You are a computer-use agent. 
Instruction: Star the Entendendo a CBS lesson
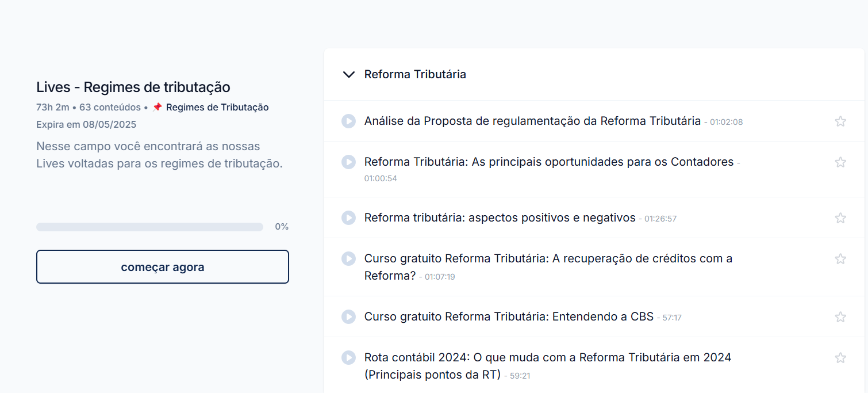pyautogui.click(x=840, y=316)
